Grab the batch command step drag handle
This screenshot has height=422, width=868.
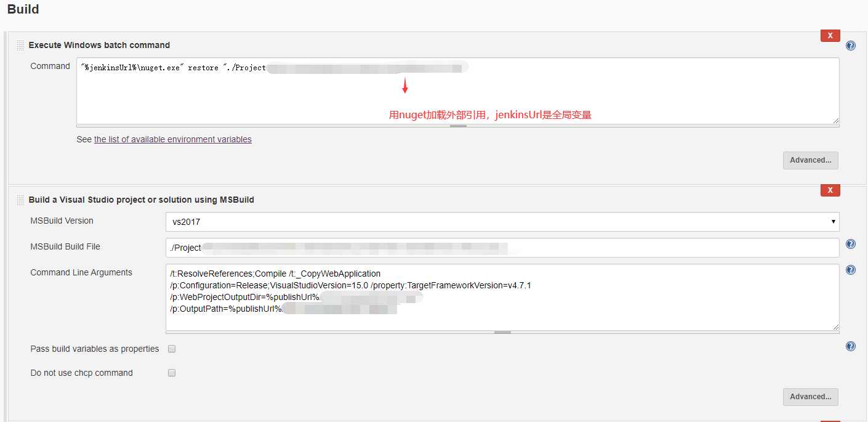tap(20, 46)
